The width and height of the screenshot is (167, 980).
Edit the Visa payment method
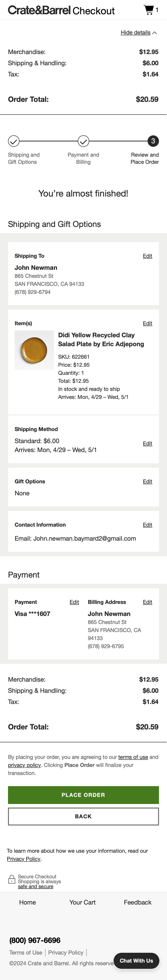click(74, 602)
